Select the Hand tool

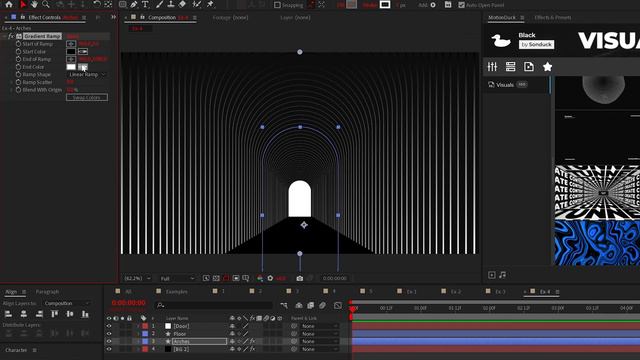34,4
